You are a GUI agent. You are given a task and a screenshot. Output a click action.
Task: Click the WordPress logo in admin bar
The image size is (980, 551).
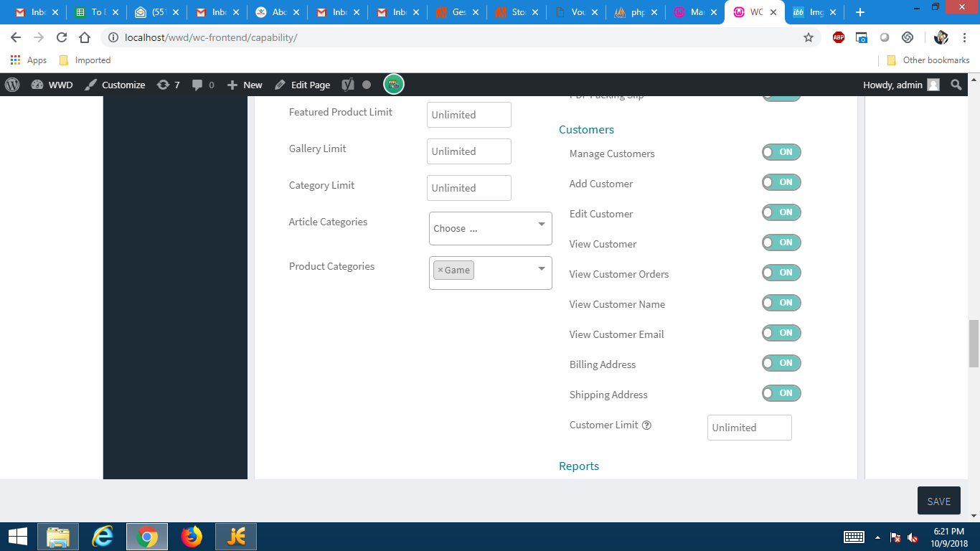(x=12, y=85)
